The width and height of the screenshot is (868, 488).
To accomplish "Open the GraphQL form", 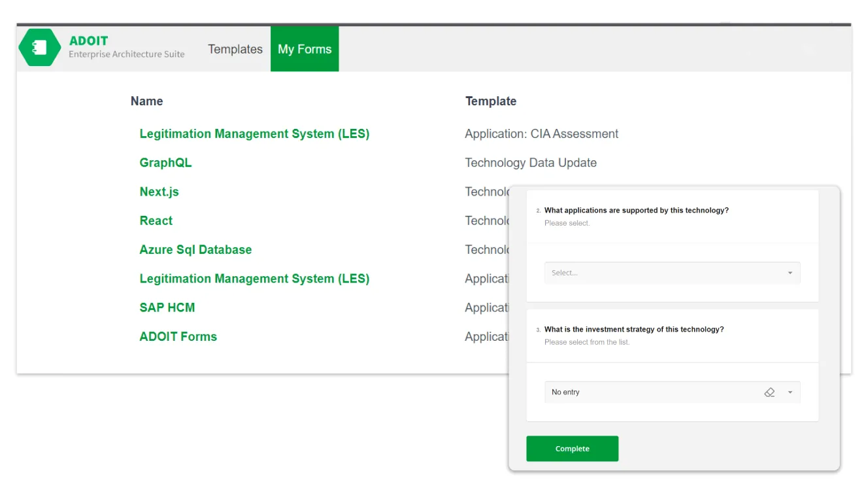I will (165, 163).
